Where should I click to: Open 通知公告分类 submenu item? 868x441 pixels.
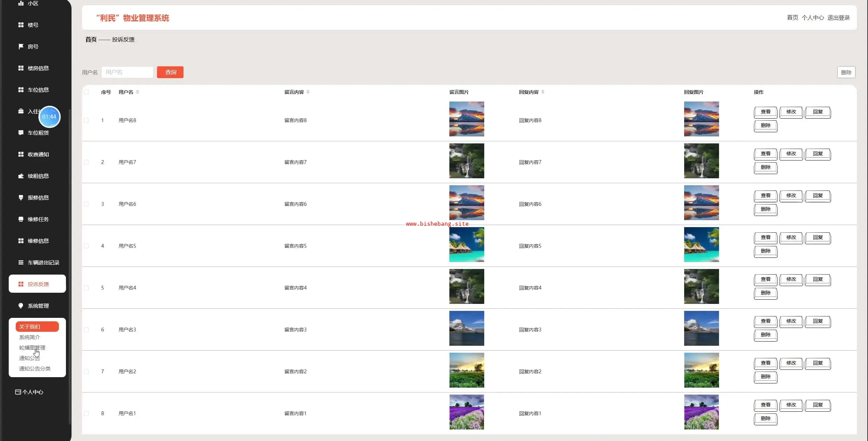pos(35,368)
